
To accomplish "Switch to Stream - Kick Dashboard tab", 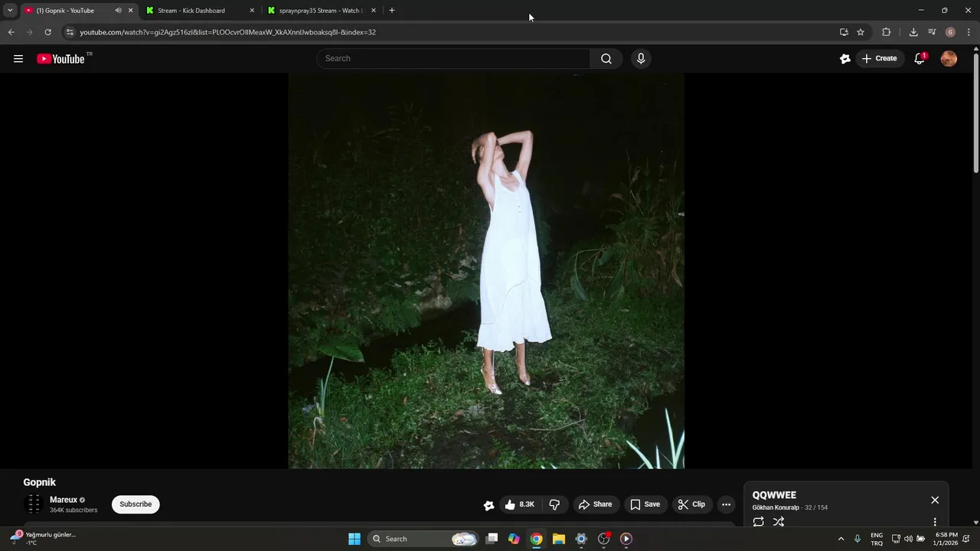I will point(198,11).
